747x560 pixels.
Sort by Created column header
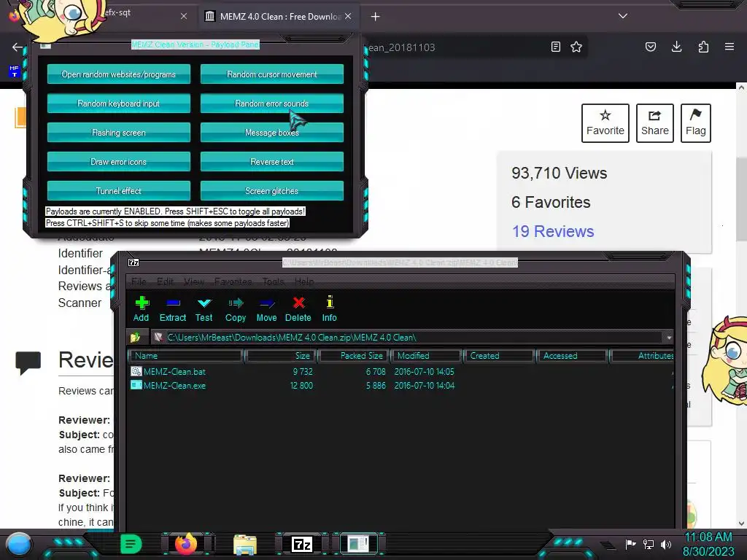[x=499, y=356]
